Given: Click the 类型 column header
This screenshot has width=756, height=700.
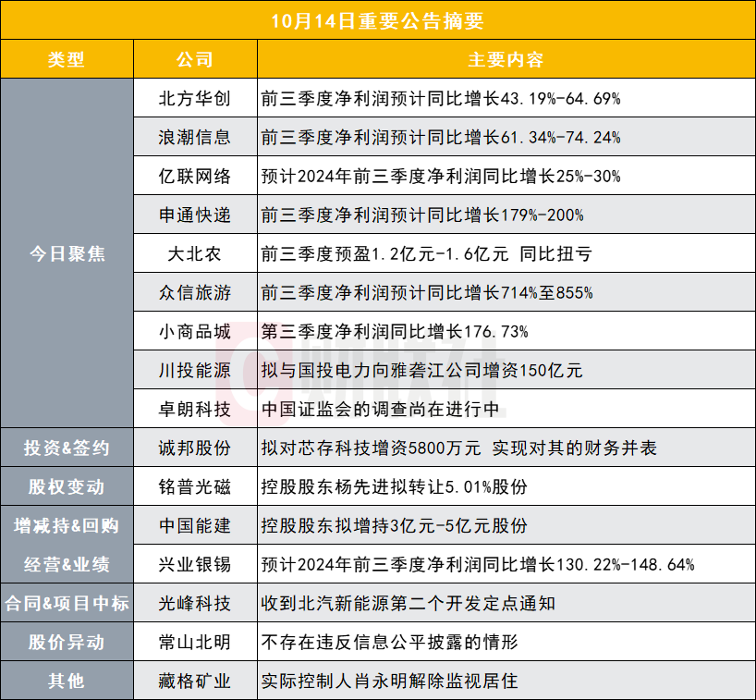Looking at the screenshot, I should (67, 59).
